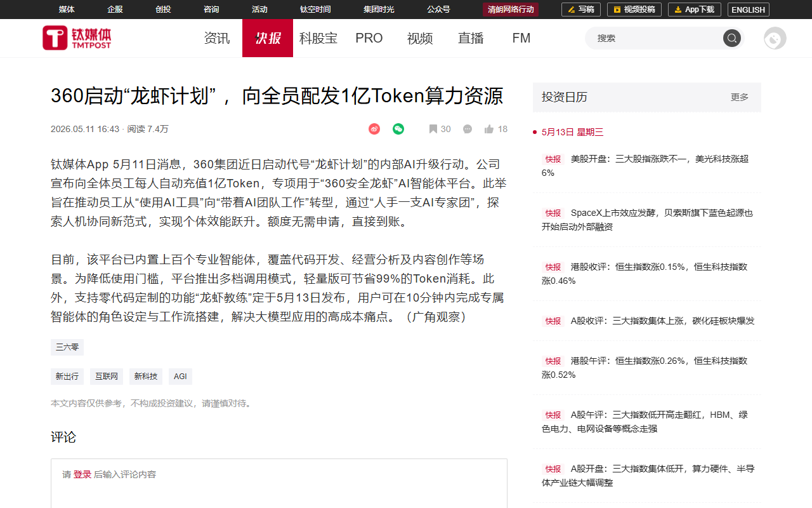Click the search magnifier icon
812x508 pixels.
click(732, 38)
